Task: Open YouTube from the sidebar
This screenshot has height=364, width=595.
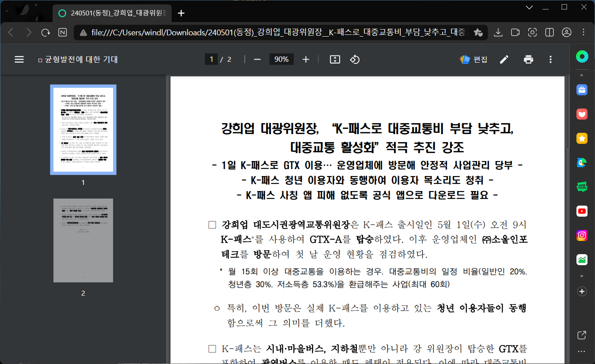Action: pyautogui.click(x=582, y=211)
